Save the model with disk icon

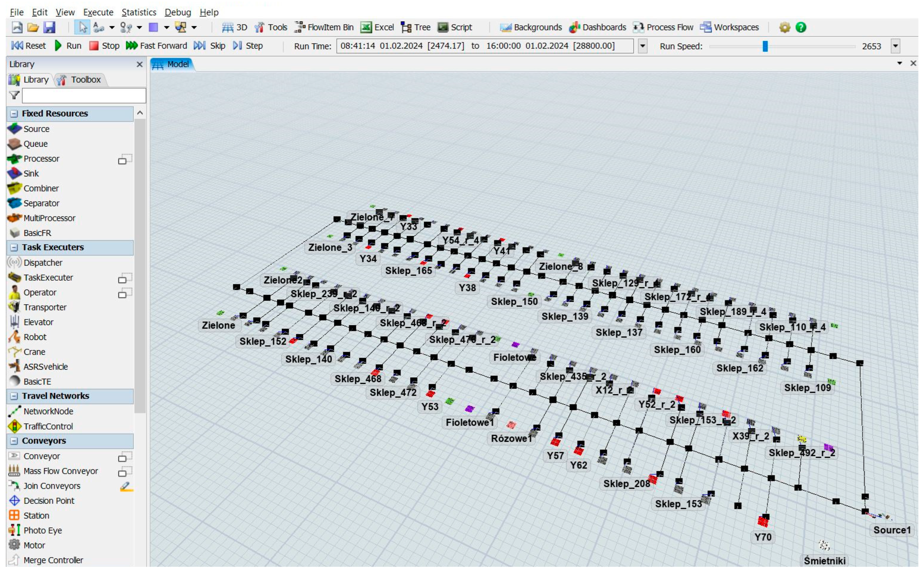click(50, 27)
